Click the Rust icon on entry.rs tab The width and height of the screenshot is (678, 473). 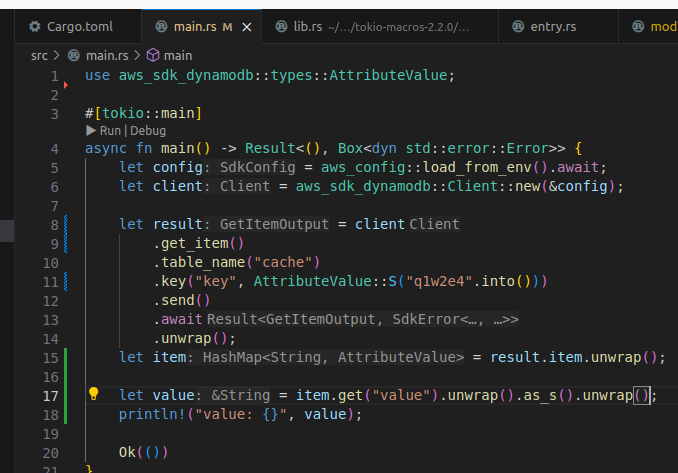point(518,26)
